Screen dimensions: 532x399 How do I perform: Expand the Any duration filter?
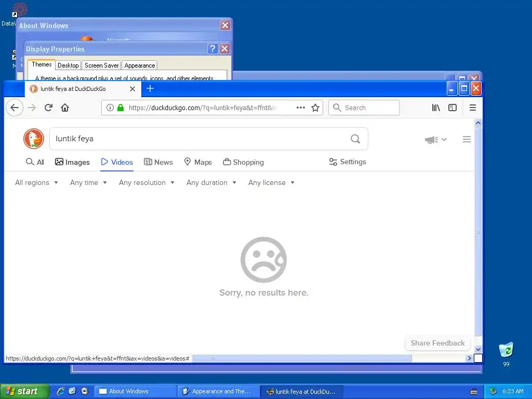click(x=211, y=182)
